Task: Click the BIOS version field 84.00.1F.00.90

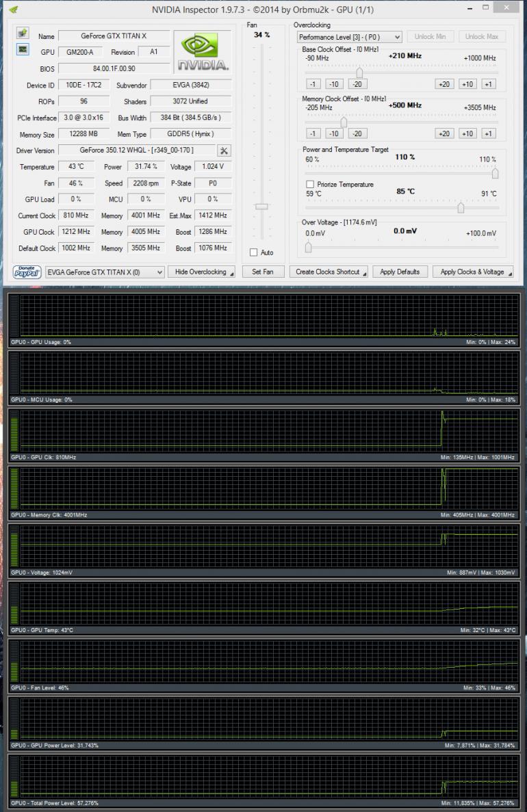Action: (x=114, y=68)
